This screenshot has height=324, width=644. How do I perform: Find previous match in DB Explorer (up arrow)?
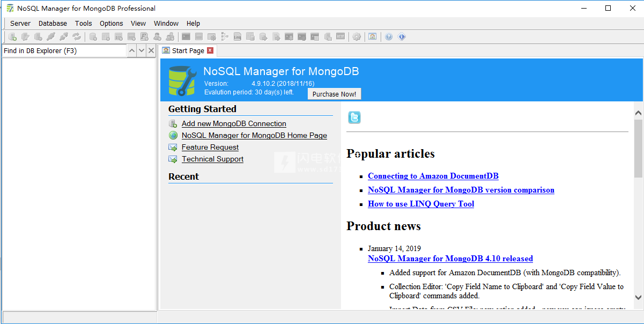(x=132, y=50)
